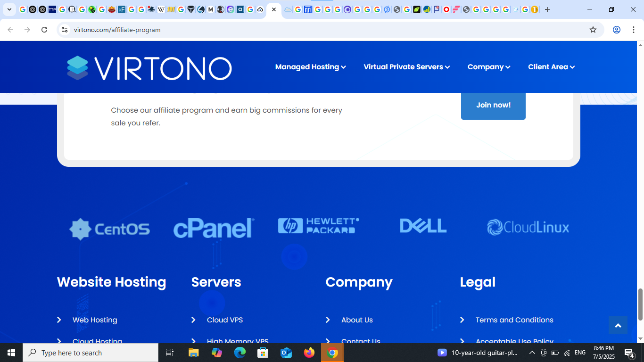Open Task View from the taskbar
Image resolution: width=644 pixels, height=362 pixels.
[170, 353]
